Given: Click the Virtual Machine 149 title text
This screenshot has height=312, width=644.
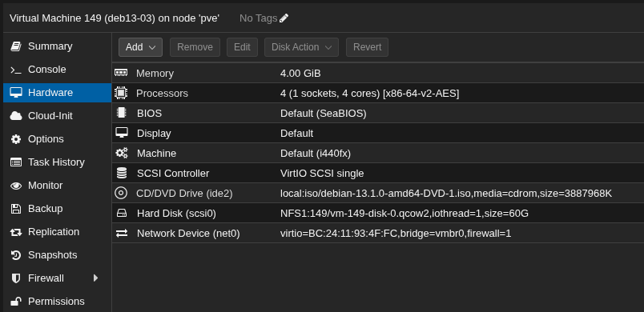Looking at the screenshot, I should point(115,18).
